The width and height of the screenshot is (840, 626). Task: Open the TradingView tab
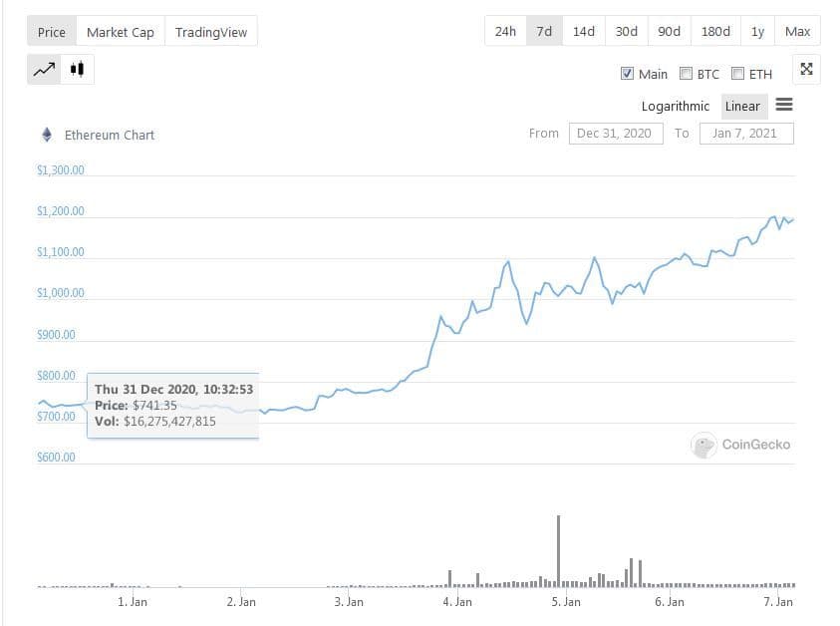point(211,32)
